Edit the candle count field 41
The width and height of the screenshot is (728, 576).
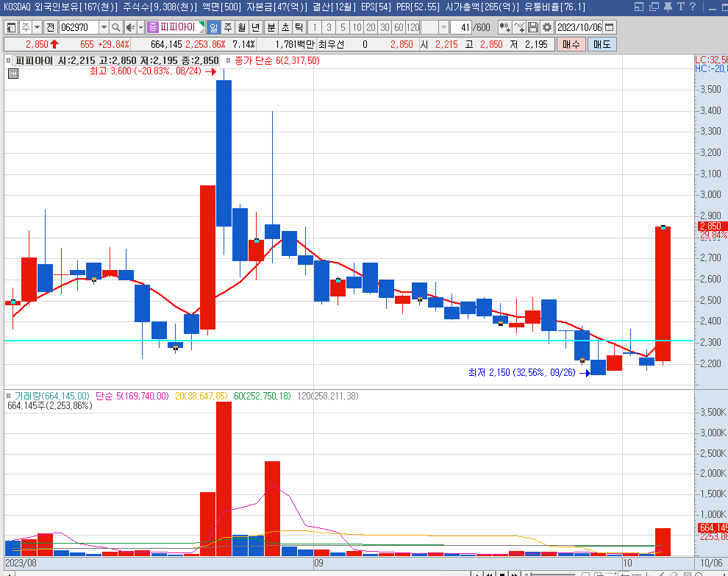point(462,27)
